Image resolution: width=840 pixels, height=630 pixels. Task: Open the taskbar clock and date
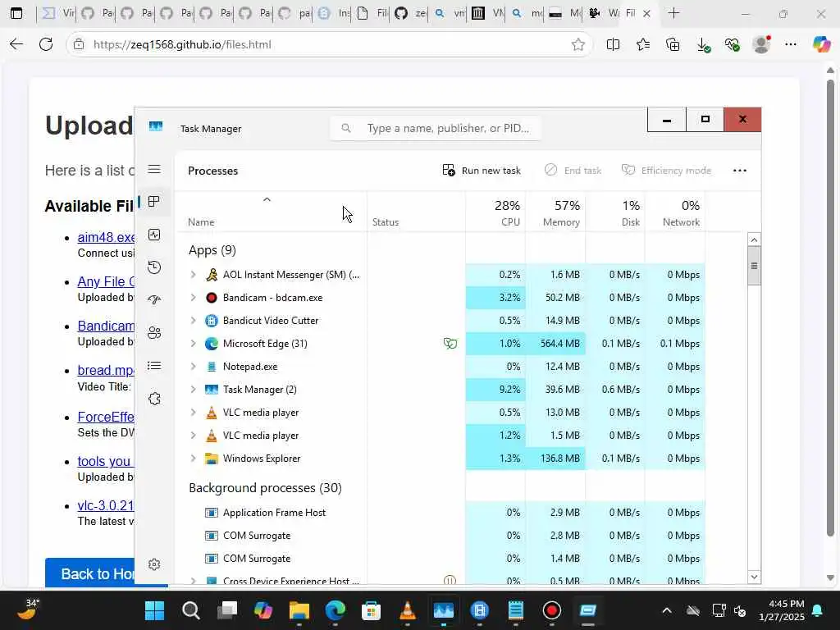click(782, 610)
